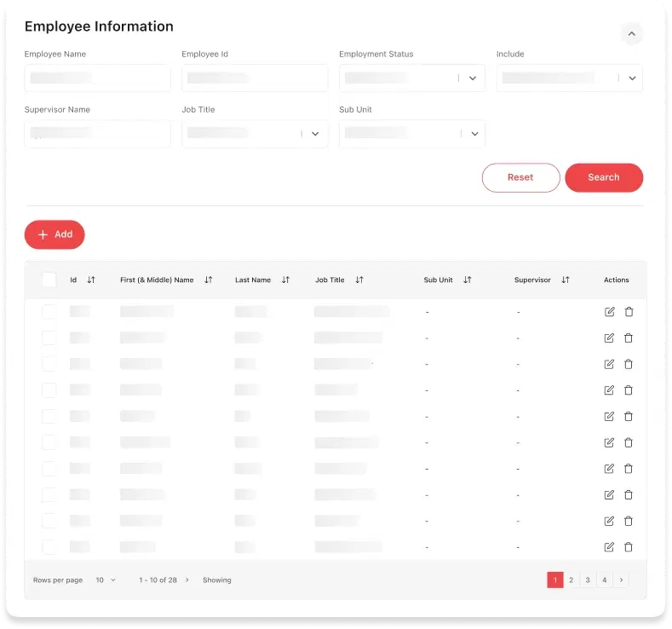Go to page 1 of results
The image size is (672, 629).
pyautogui.click(x=555, y=580)
